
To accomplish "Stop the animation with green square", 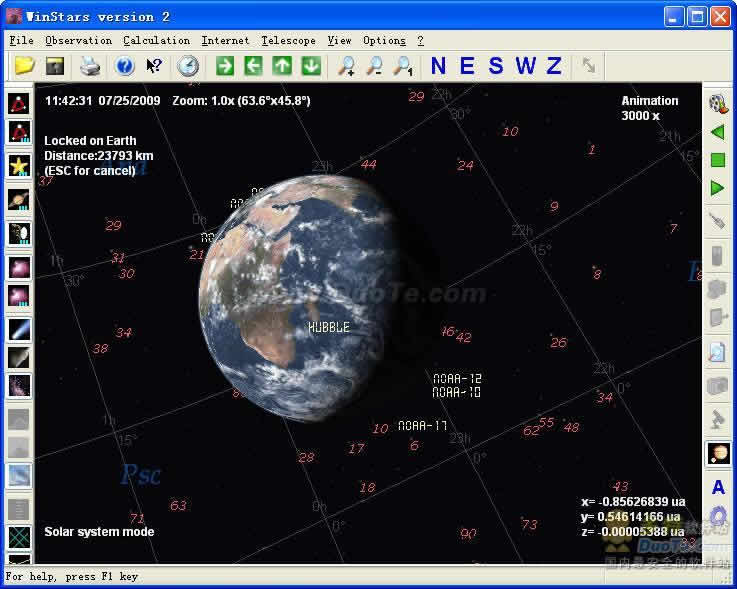I will coord(717,160).
